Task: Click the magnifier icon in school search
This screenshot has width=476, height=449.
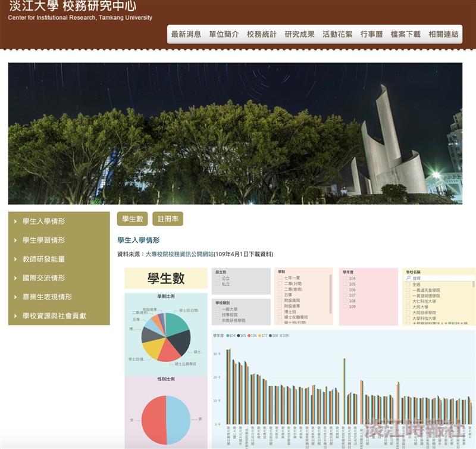Action: click(x=408, y=278)
